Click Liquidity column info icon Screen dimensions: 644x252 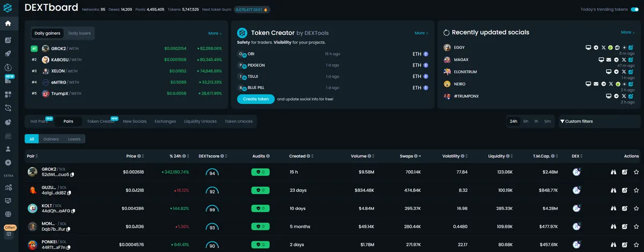click(508, 156)
